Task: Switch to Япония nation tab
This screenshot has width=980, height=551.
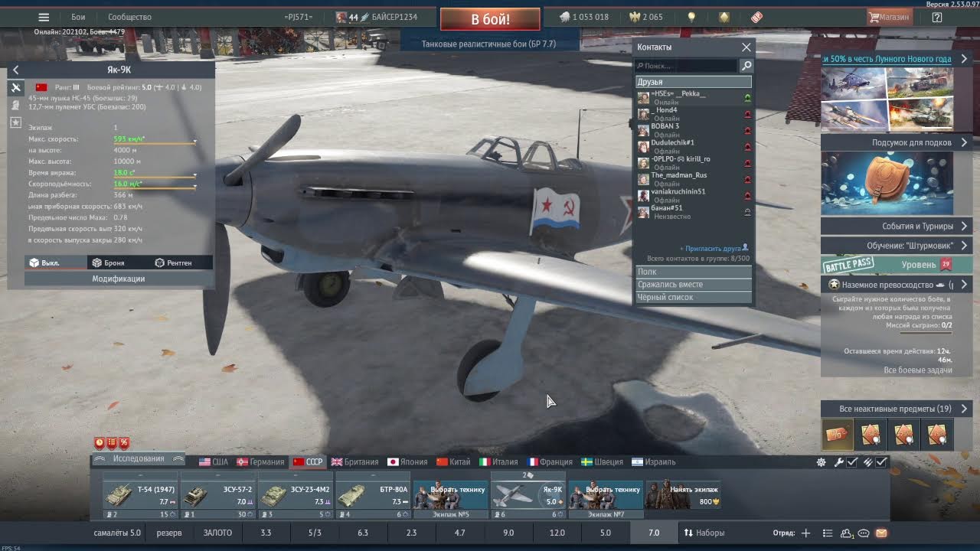Action: coord(407,462)
